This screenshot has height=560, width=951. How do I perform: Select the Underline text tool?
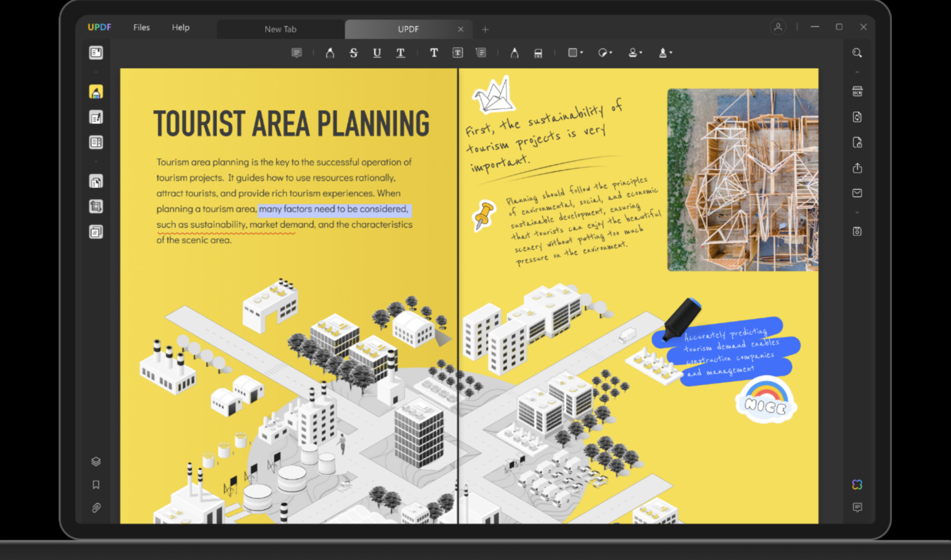coord(377,53)
